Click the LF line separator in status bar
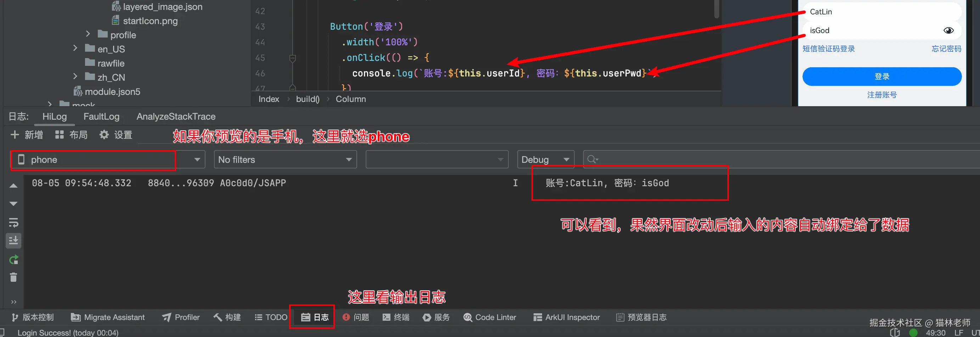The image size is (980, 337). (959, 333)
